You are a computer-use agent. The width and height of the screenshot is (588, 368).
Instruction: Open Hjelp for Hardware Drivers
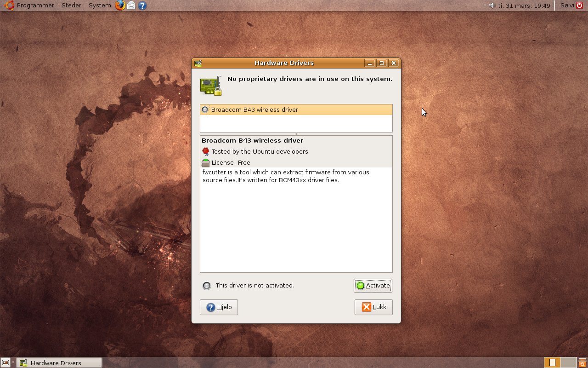coord(219,307)
